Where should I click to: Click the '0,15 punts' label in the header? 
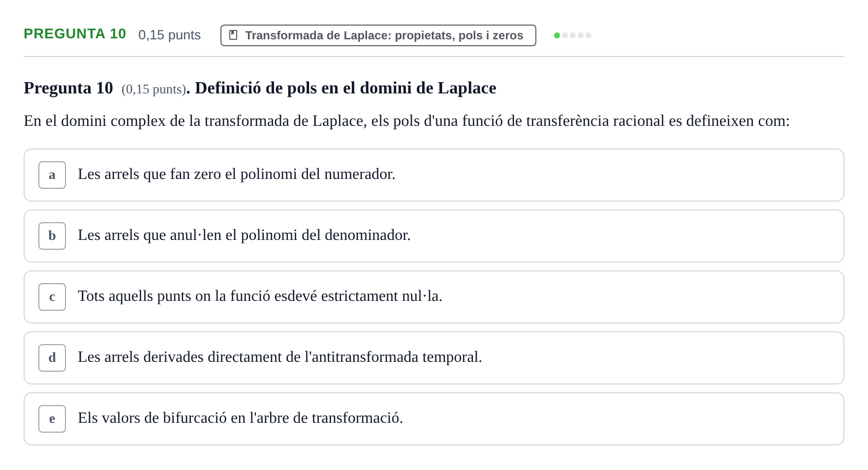point(170,35)
